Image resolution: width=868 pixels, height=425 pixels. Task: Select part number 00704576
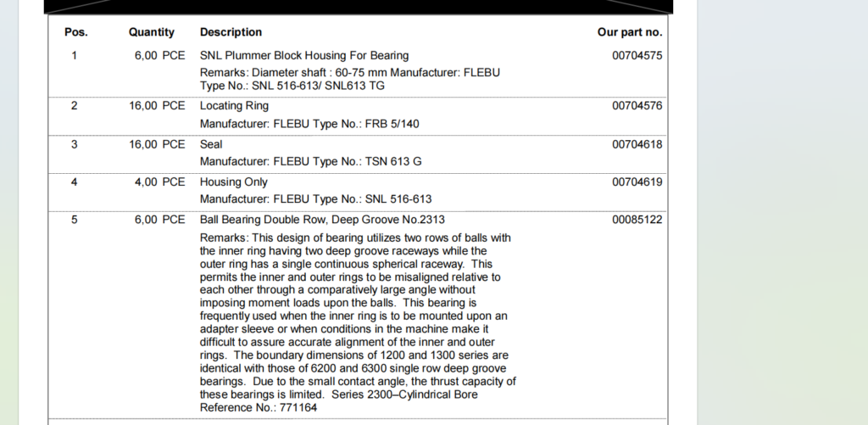(637, 106)
